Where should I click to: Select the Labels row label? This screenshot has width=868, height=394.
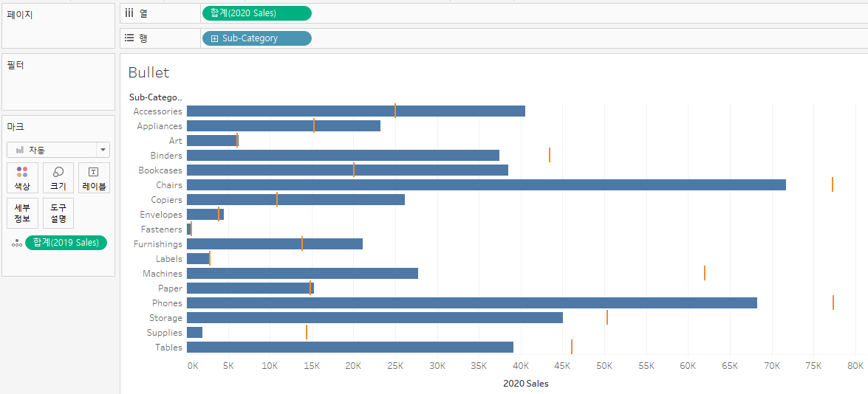tap(169, 259)
